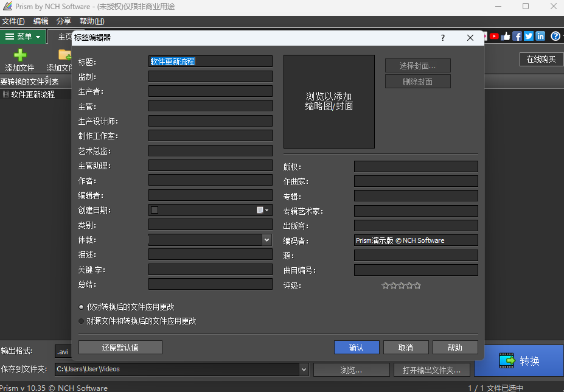Open the green 菜单 dropdown button
This screenshot has height=392, width=564.
(x=23, y=37)
